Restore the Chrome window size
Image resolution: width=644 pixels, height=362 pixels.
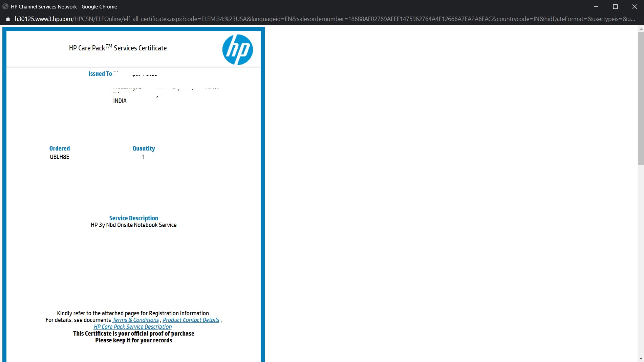[x=615, y=6]
